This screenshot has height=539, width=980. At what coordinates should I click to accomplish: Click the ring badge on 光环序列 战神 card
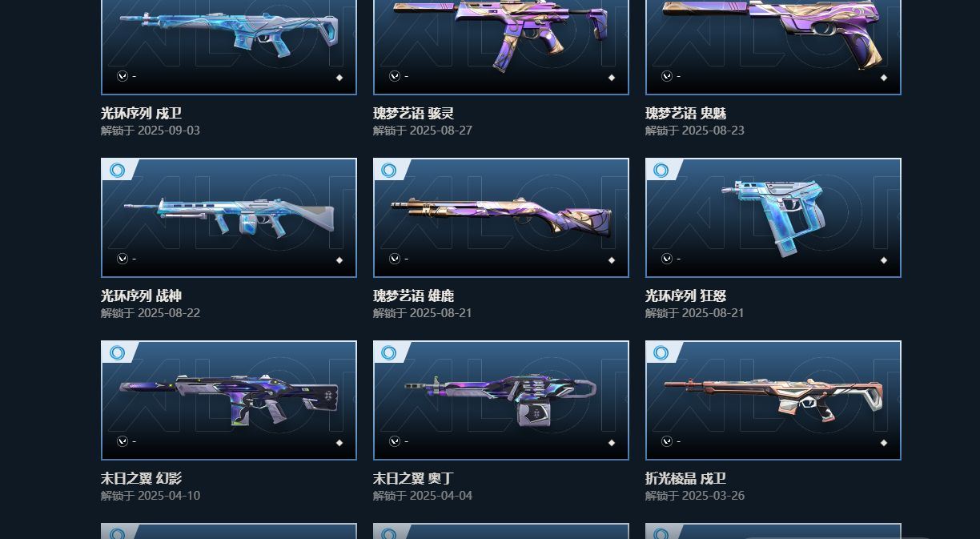coord(118,170)
